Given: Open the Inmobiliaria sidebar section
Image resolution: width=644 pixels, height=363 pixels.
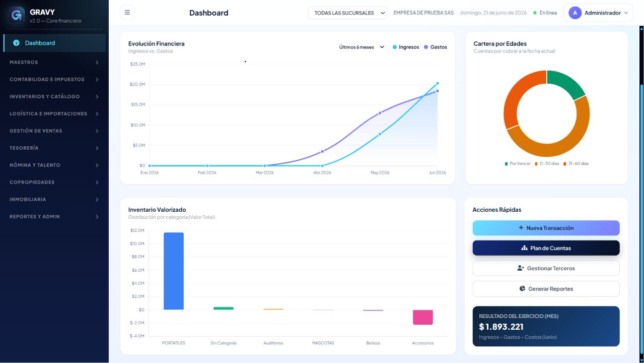Looking at the screenshot, I should click(54, 199).
